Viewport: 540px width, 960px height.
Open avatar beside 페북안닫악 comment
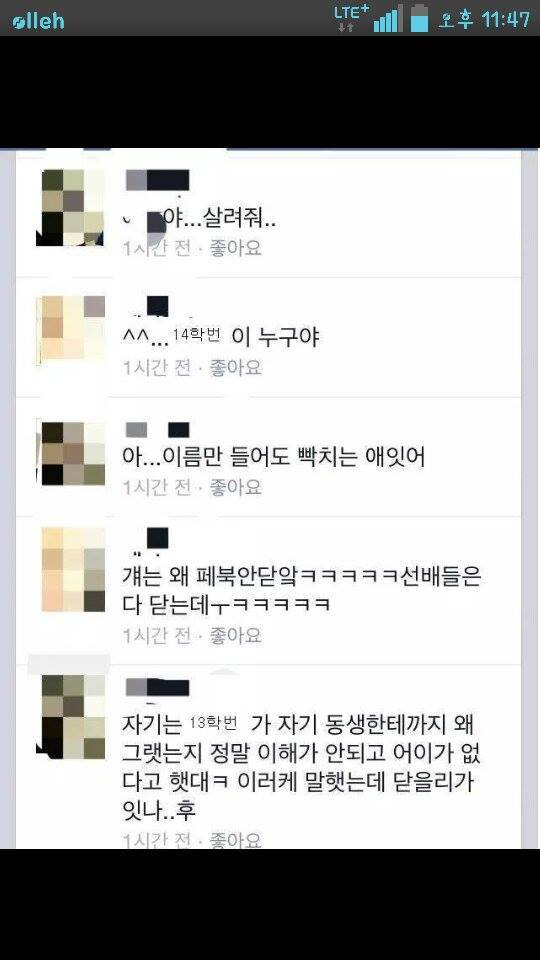pos(73,569)
